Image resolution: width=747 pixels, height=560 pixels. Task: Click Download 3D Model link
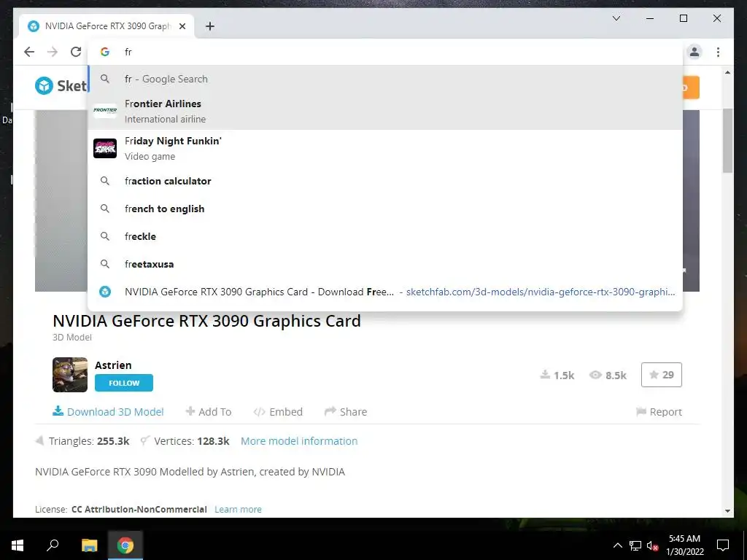click(x=108, y=411)
